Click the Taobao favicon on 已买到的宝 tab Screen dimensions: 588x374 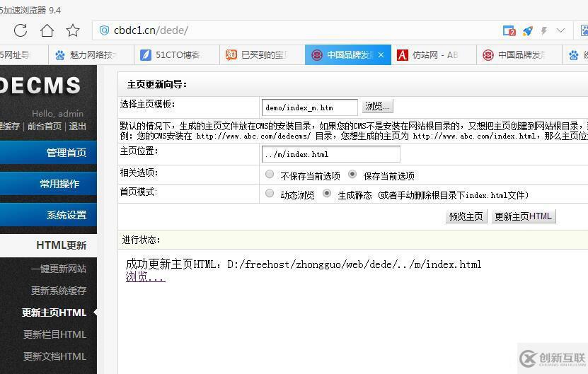coord(231,54)
